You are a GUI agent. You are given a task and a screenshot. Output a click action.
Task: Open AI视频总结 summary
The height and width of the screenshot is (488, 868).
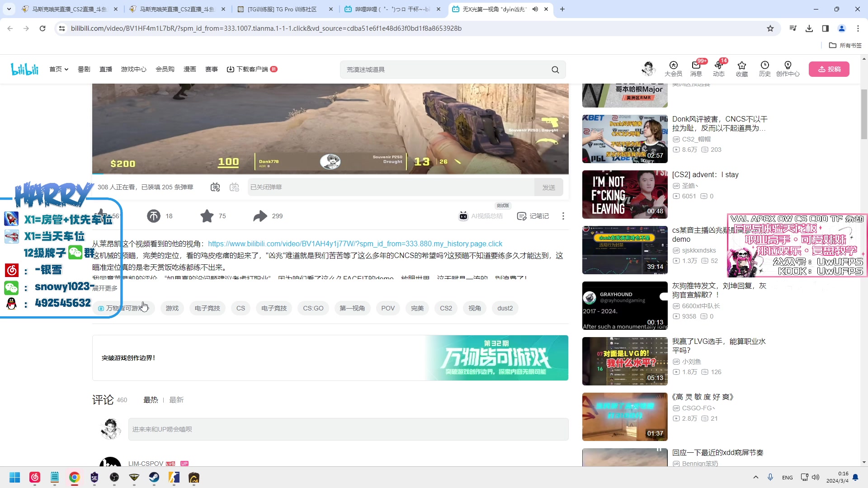(x=481, y=216)
